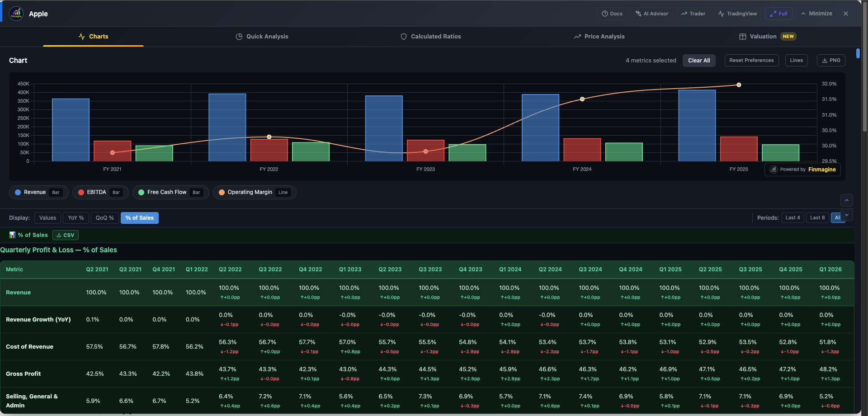Switch to the Quick Analysis tab
868x416 pixels.
tap(262, 36)
